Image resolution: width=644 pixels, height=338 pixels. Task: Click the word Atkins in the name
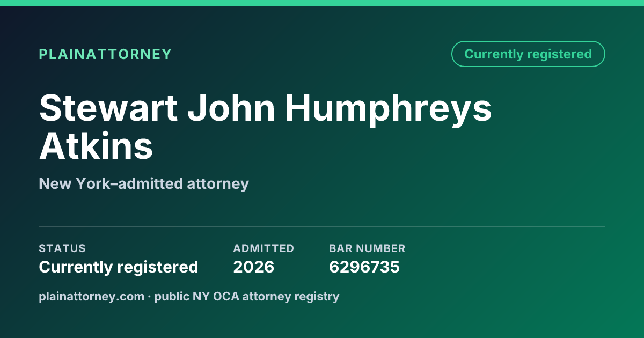click(96, 146)
